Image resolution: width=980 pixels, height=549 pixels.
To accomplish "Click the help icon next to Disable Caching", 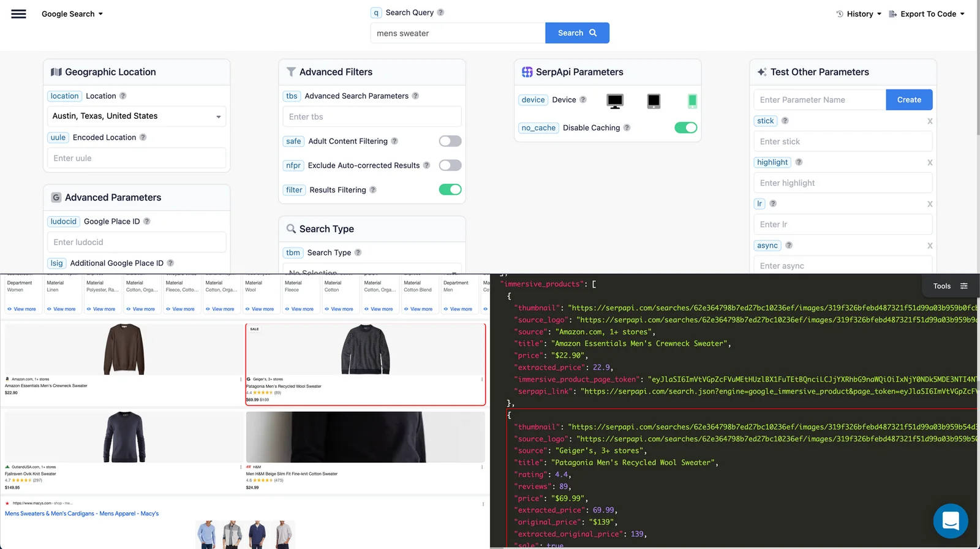I will 627,127.
